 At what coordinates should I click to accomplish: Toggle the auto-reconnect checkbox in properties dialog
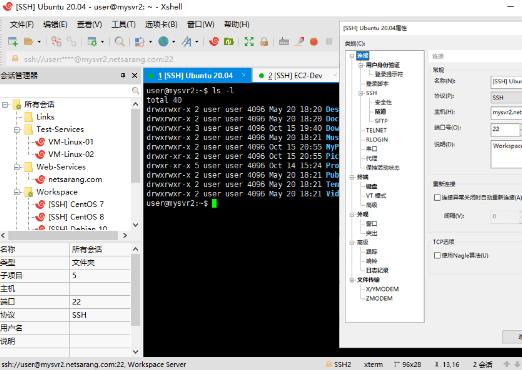tap(437, 197)
